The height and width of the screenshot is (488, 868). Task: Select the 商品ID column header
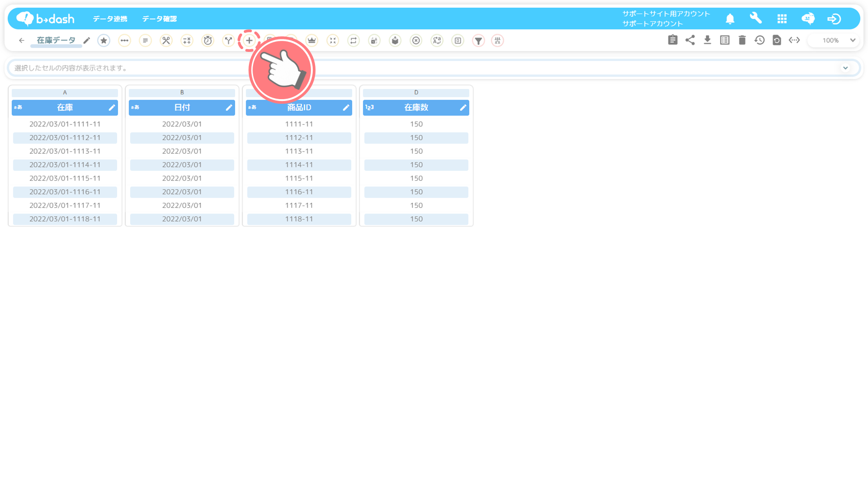point(299,107)
